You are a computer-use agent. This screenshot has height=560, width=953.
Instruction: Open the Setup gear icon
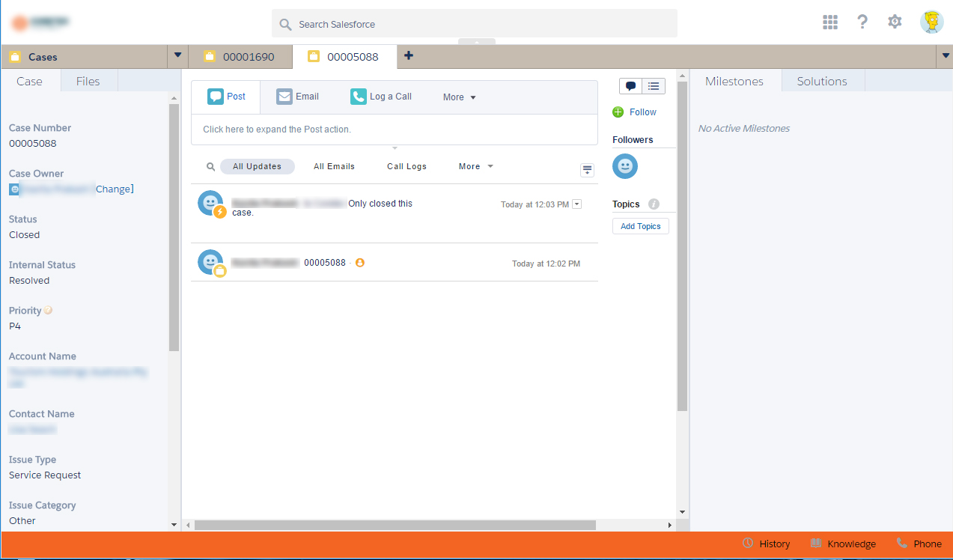click(x=895, y=22)
